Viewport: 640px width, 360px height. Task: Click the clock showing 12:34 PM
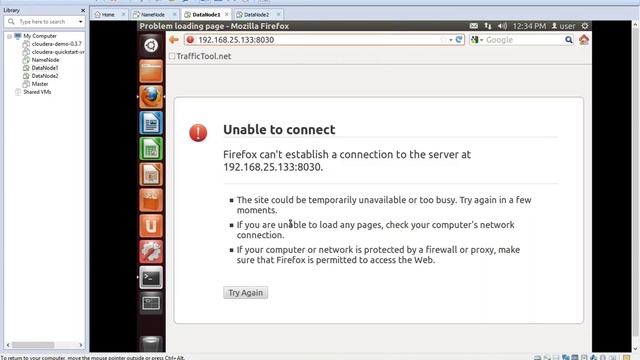[529, 26]
